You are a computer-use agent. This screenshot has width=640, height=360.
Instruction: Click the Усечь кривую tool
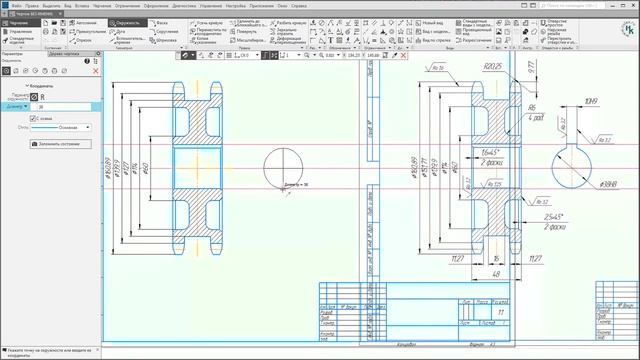click(207, 23)
